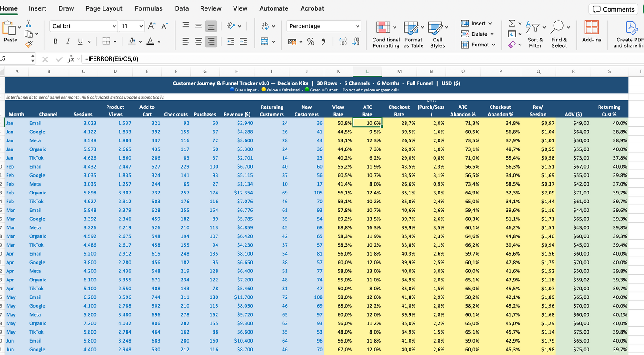Click Create PDF and share link
Screen dimensions: 644x355
tap(629, 35)
